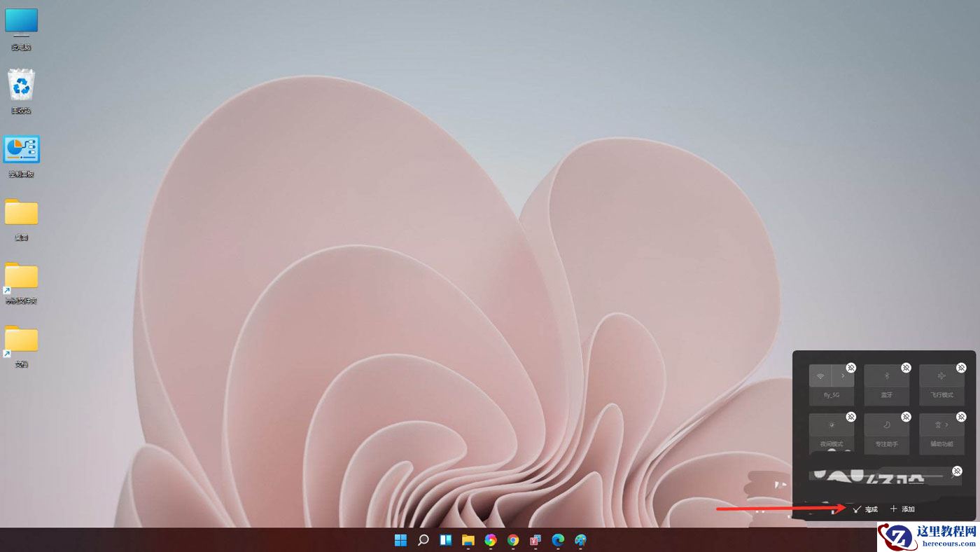
Task: Expand the volume output device chevron
Action: click(953, 476)
